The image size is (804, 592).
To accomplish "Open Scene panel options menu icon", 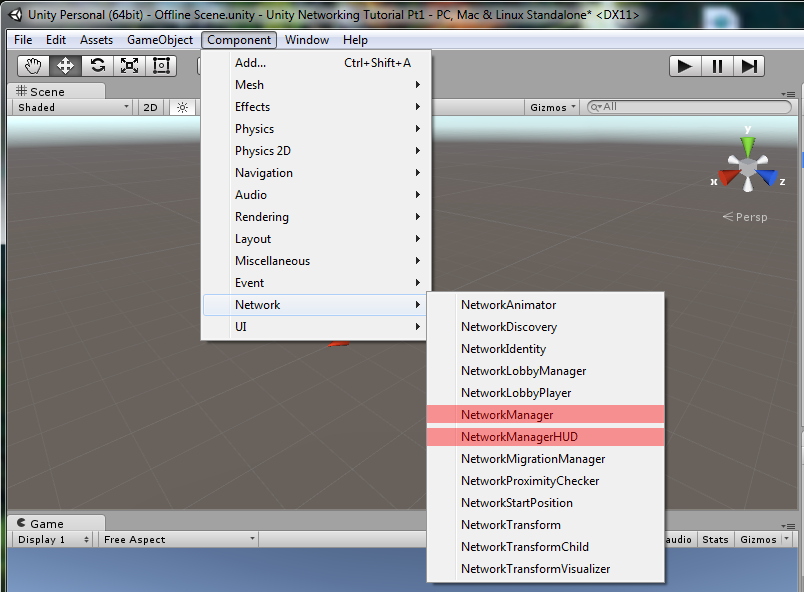I will coord(788,94).
